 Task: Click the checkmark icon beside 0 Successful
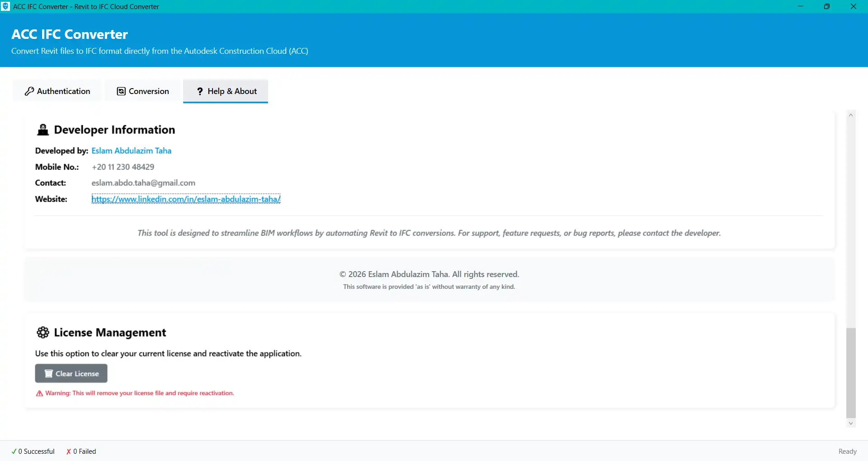14,451
